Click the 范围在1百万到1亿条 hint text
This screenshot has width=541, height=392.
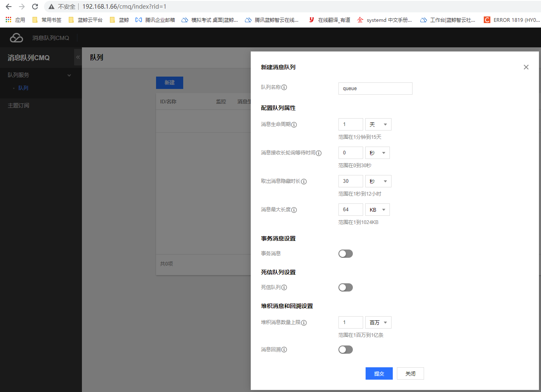[x=361, y=335]
